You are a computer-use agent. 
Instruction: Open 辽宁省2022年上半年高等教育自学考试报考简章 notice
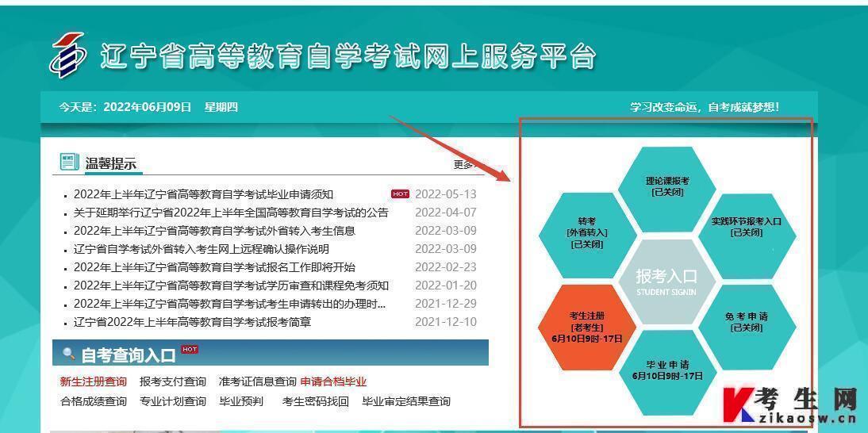click(192, 323)
